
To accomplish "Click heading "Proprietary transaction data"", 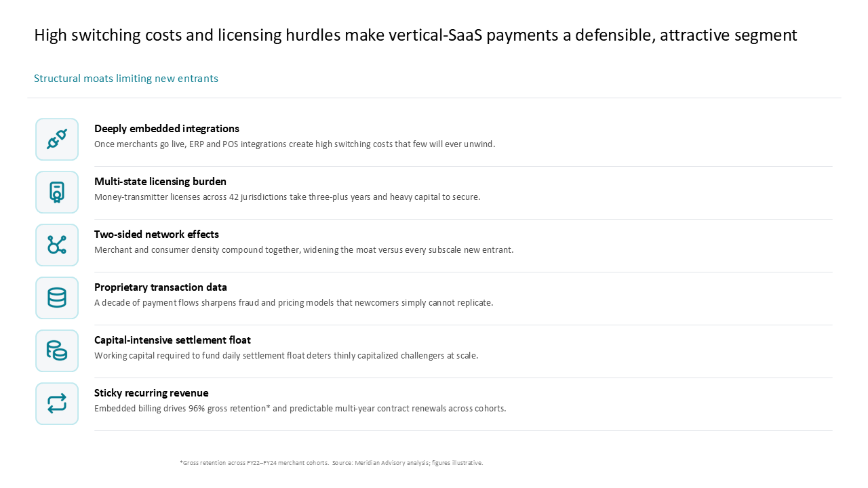I will tap(161, 287).
